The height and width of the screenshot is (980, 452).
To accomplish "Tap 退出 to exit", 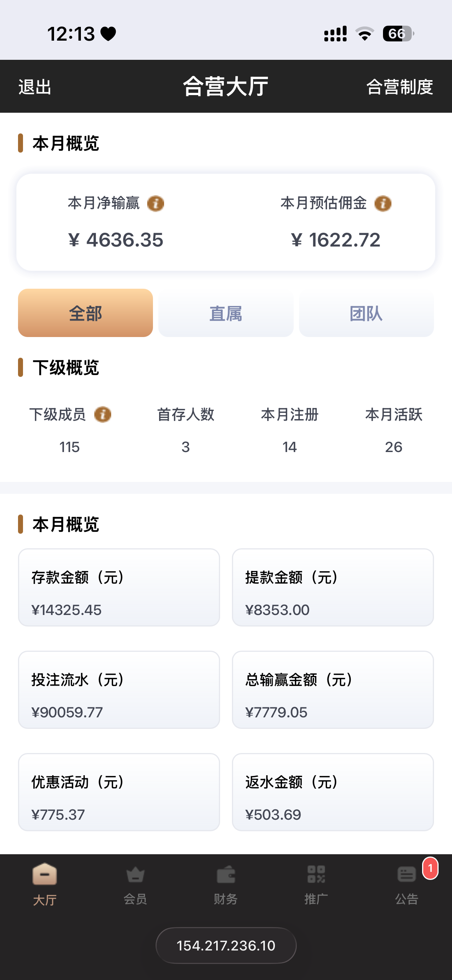I will point(35,87).
